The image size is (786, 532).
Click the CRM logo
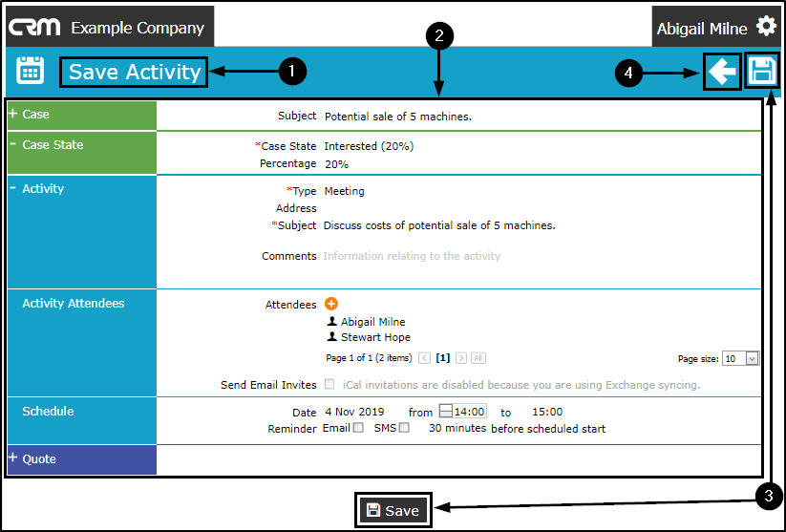click(36, 28)
